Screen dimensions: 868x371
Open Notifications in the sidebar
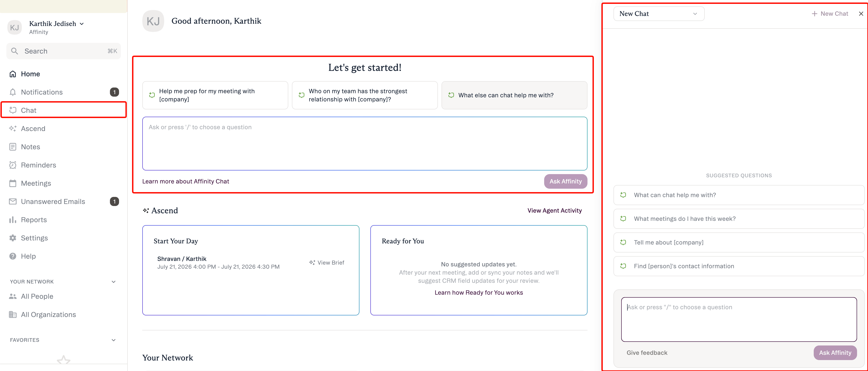(63, 92)
